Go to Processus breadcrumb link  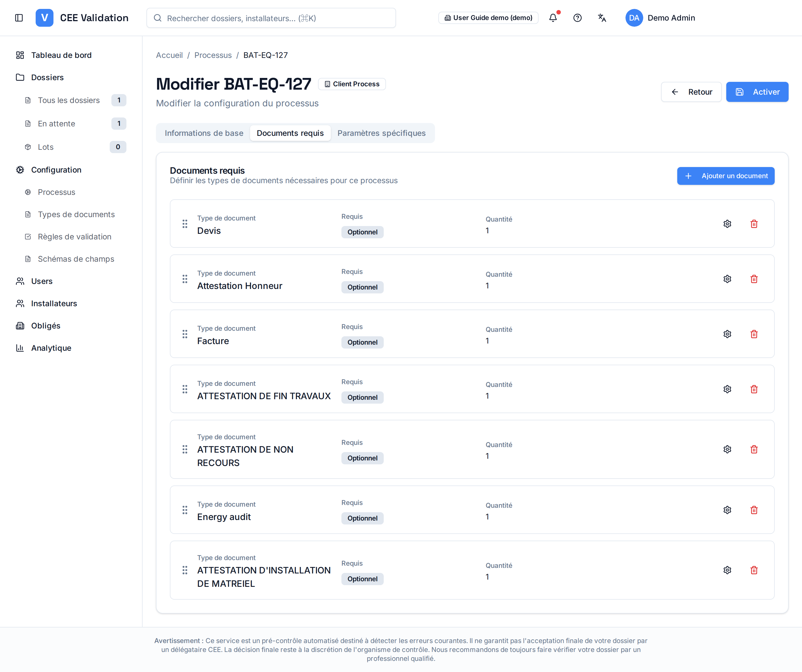213,55
